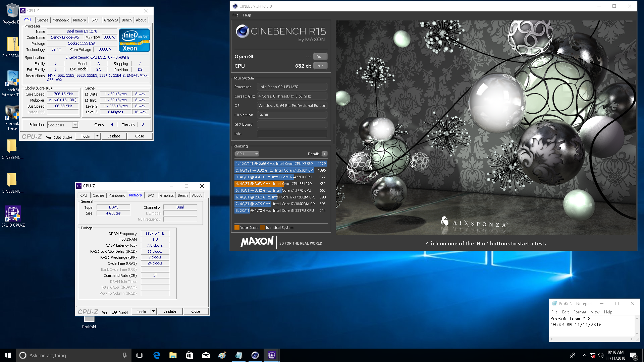Viewport: 644px width, 362px height.
Task: Click the taskbar clock showing 10:16 AM
Action: pyautogui.click(x=615, y=355)
